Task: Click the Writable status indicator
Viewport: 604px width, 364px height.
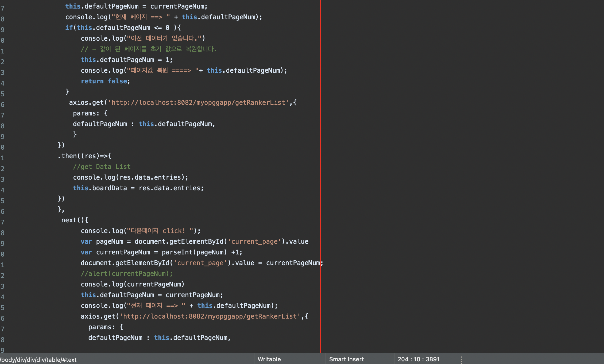Action: tap(269, 359)
